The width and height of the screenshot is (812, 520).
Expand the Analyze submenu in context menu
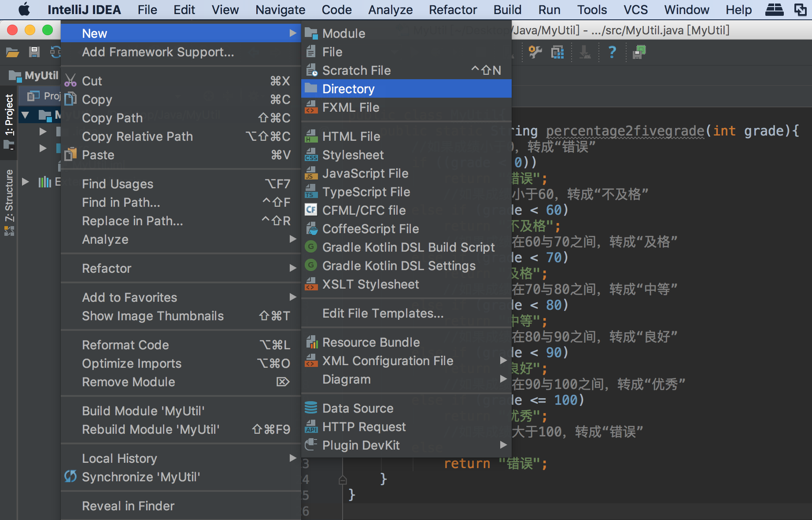[181, 239]
